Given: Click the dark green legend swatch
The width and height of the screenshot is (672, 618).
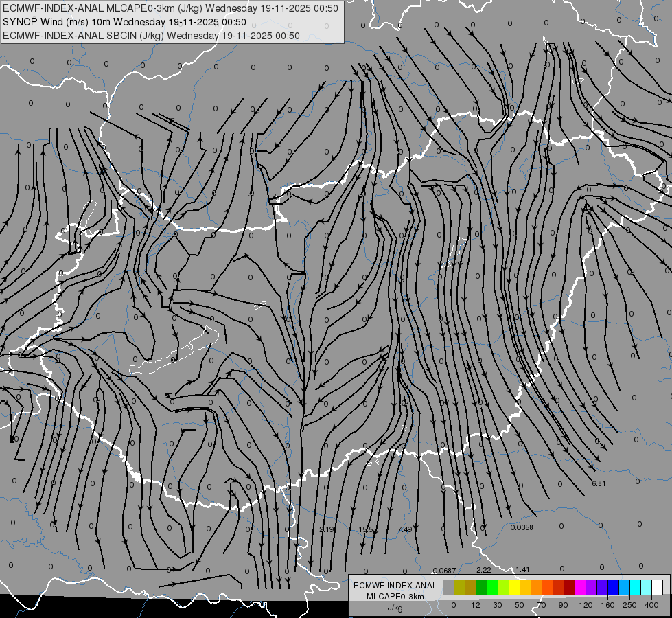Looking at the screenshot, I should [481, 587].
